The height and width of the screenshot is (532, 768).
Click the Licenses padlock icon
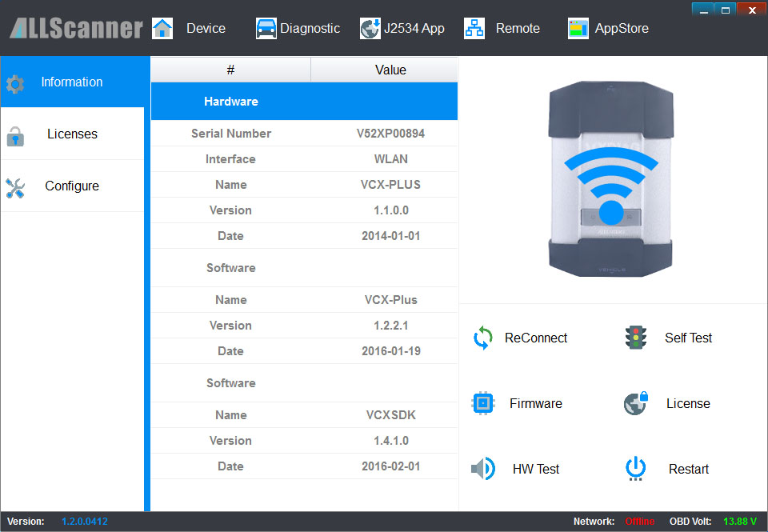coord(15,136)
